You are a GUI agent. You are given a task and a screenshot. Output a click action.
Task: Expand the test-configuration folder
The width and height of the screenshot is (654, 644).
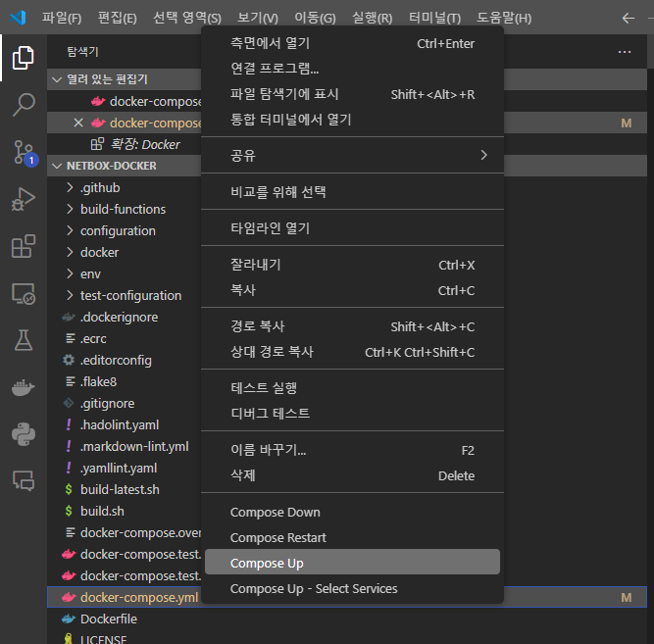coord(70,295)
